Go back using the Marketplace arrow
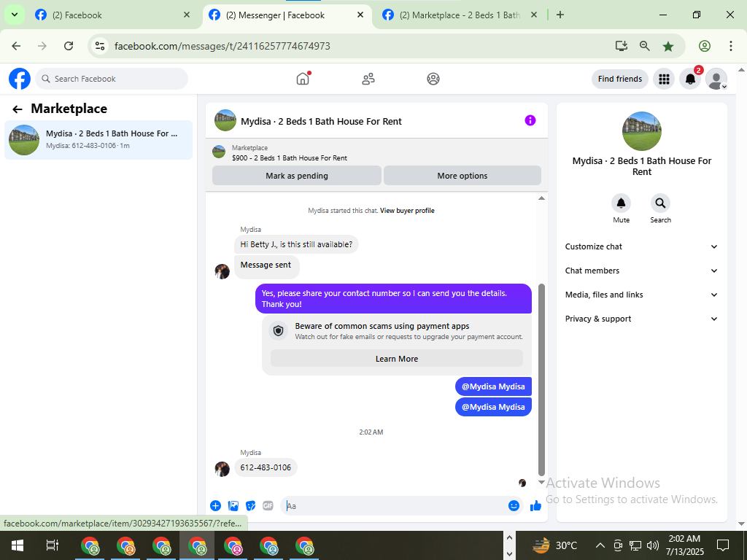 pyautogui.click(x=18, y=109)
